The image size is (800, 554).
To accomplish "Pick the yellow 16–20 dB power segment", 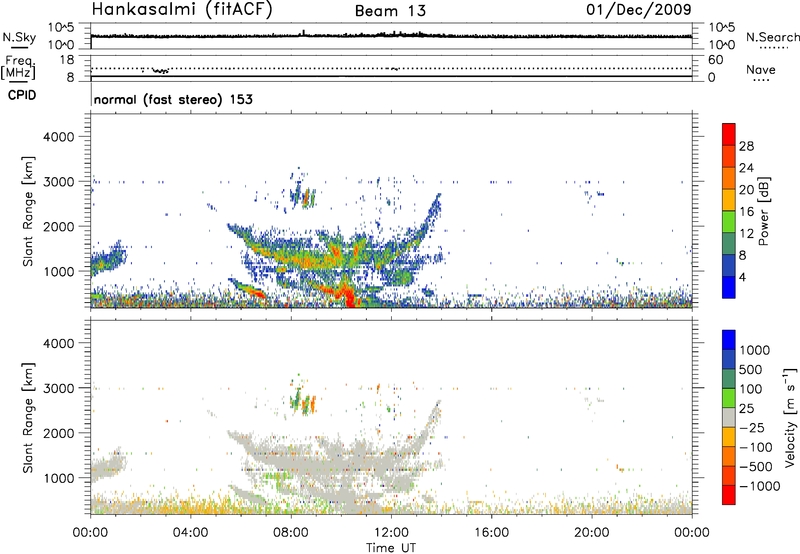I will 729,200.
